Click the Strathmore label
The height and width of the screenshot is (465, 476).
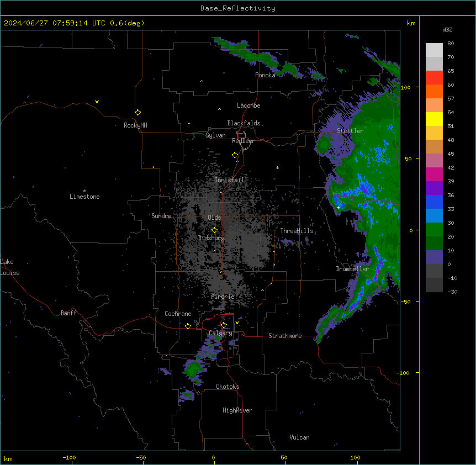(285, 336)
